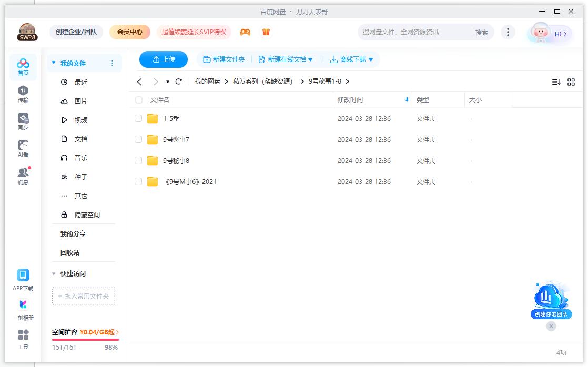Click the SVIP8 user avatar
588x367 pixels.
pyautogui.click(x=27, y=32)
